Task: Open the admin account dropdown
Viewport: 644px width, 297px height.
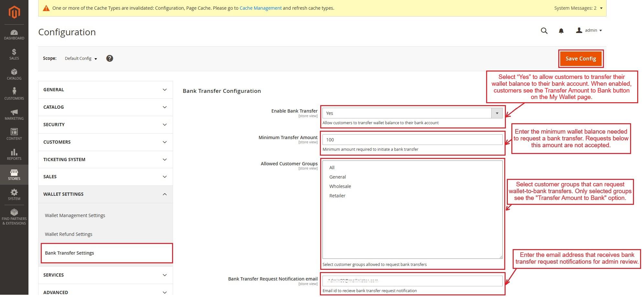Action: (589, 30)
